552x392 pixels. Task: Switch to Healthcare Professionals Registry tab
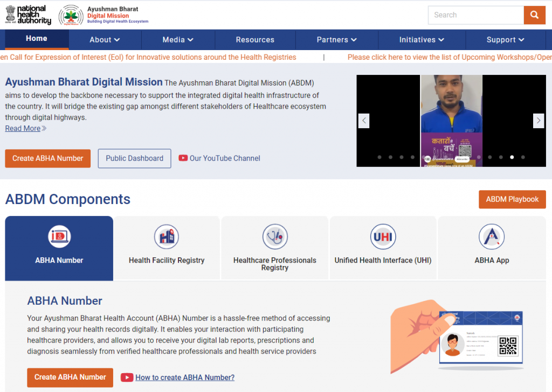point(275,248)
